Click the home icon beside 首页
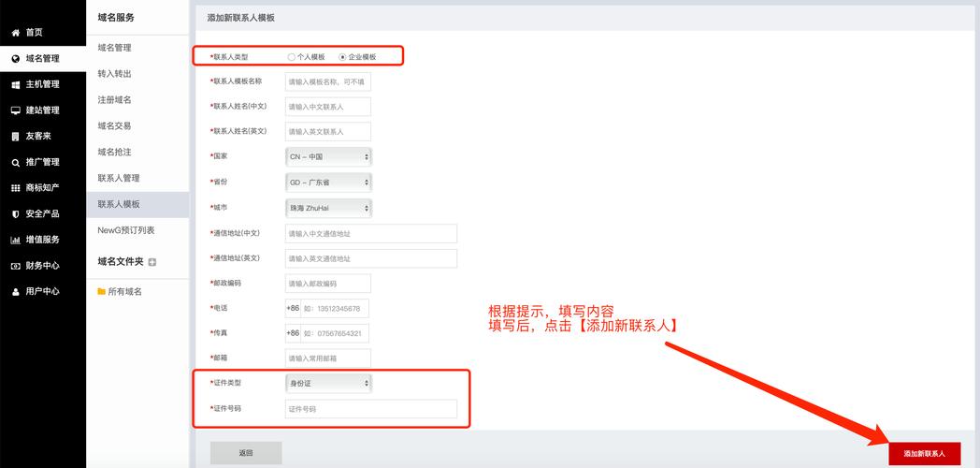The image size is (980, 468). tap(15, 33)
